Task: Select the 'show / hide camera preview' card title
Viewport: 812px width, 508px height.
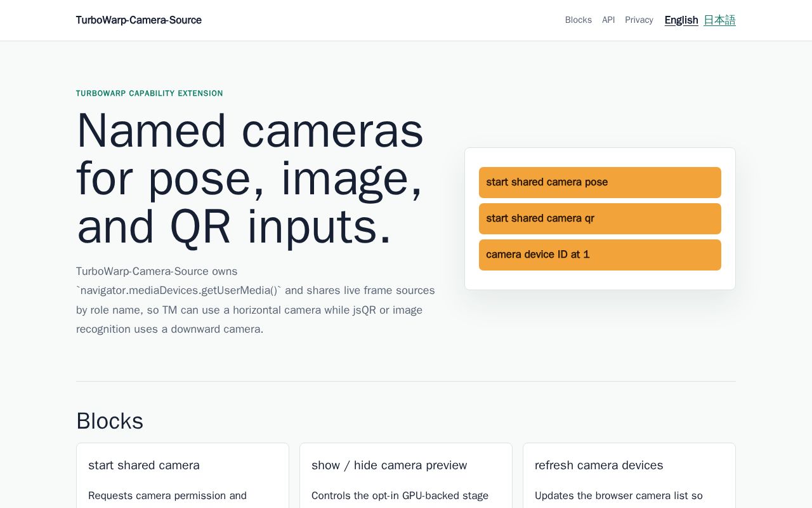Action: click(390, 465)
